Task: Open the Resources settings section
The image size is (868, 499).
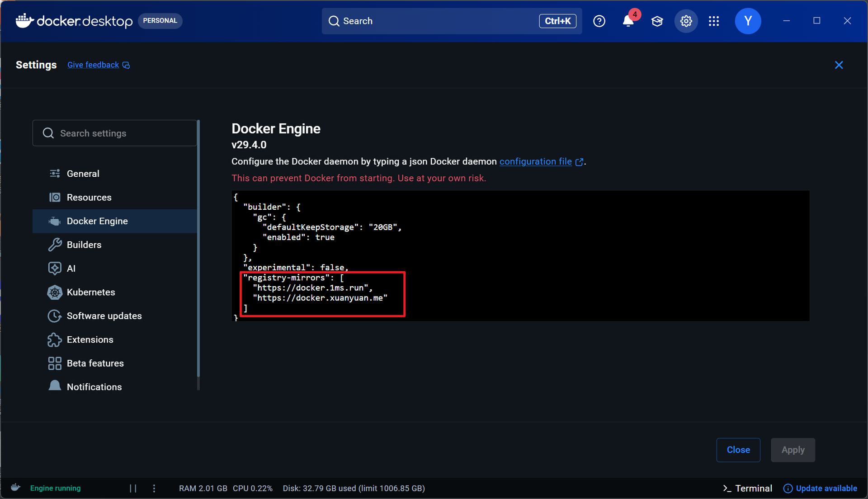Action: (115, 198)
